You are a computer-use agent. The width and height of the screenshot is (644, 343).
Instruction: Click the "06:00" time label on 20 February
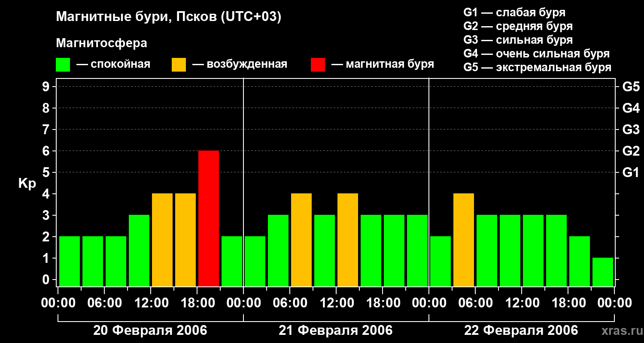pyautogui.click(x=104, y=303)
